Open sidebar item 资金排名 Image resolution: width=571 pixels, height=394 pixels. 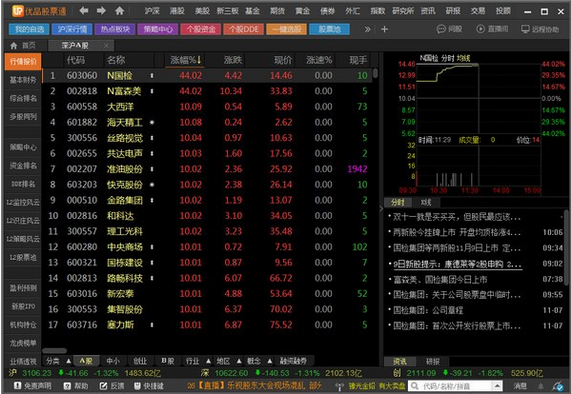pyautogui.click(x=23, y=166)
